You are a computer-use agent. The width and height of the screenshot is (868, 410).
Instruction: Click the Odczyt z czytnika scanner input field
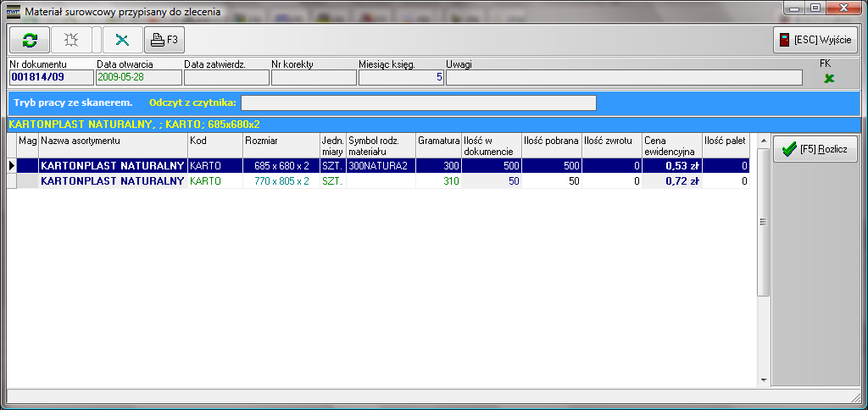pyautogui.click(x=418, y=102)
